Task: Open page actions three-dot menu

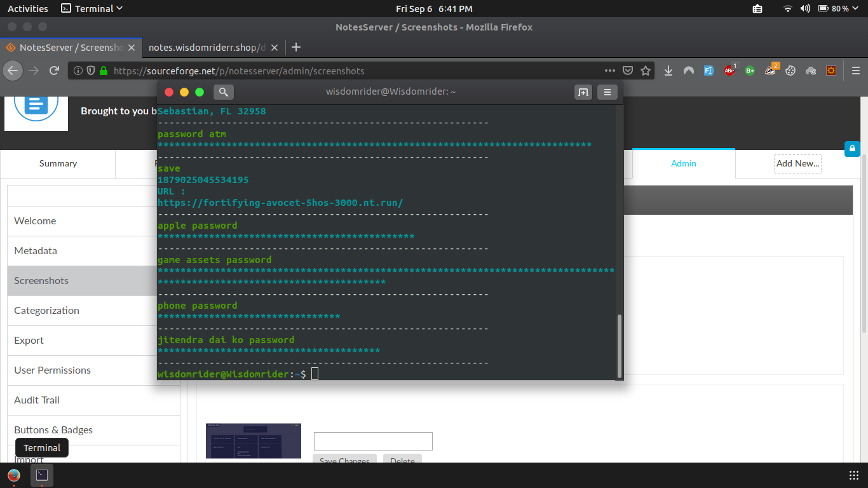Action: coord(610,71)
